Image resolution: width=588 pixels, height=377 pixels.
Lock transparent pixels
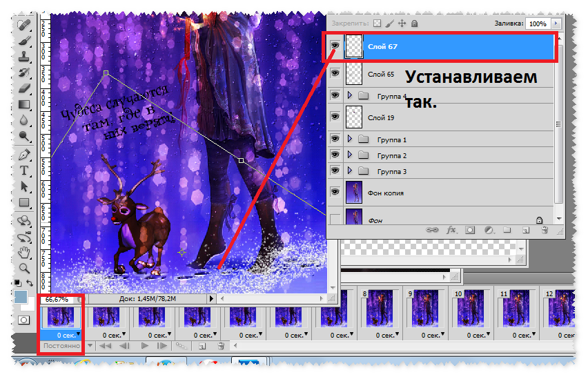pyautogui.click(x=378, y=23)
